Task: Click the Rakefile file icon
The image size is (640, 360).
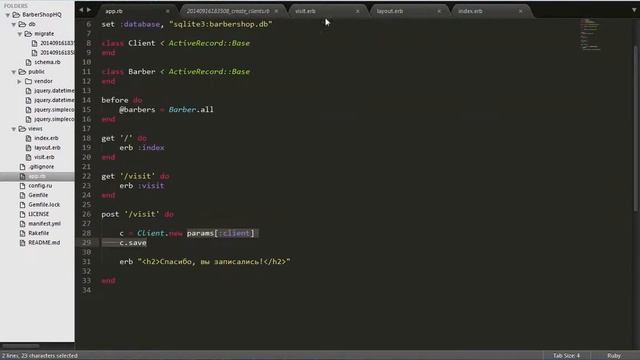Action: (x=22, y=233)
